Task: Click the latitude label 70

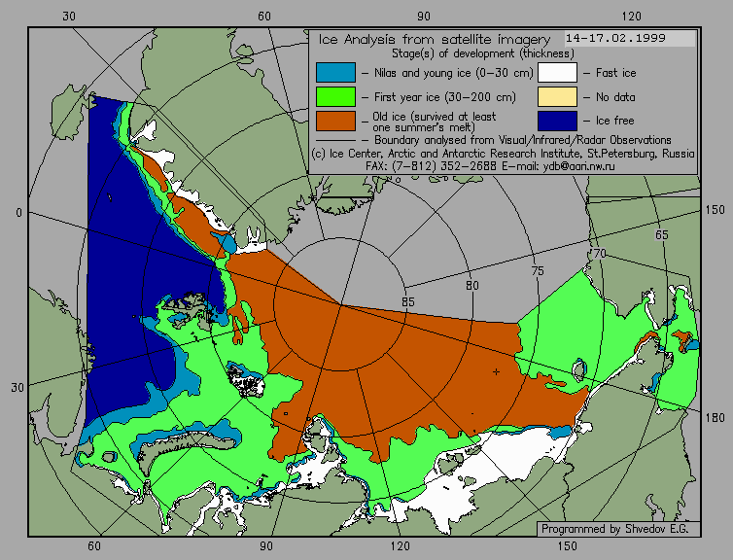Action: coord(599,254)
